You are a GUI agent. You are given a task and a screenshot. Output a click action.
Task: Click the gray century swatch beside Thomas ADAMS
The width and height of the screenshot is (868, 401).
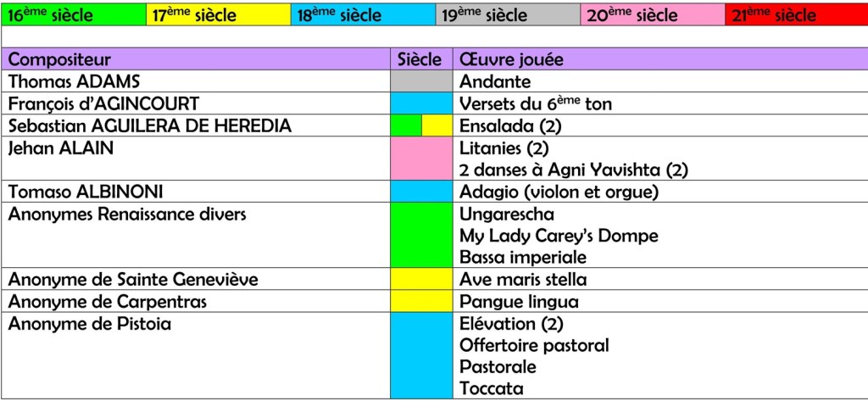(x=421, y=81)
